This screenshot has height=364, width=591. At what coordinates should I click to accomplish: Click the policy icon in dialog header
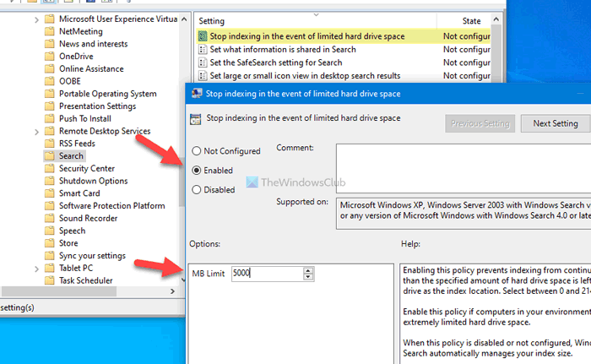pos(195,119)
